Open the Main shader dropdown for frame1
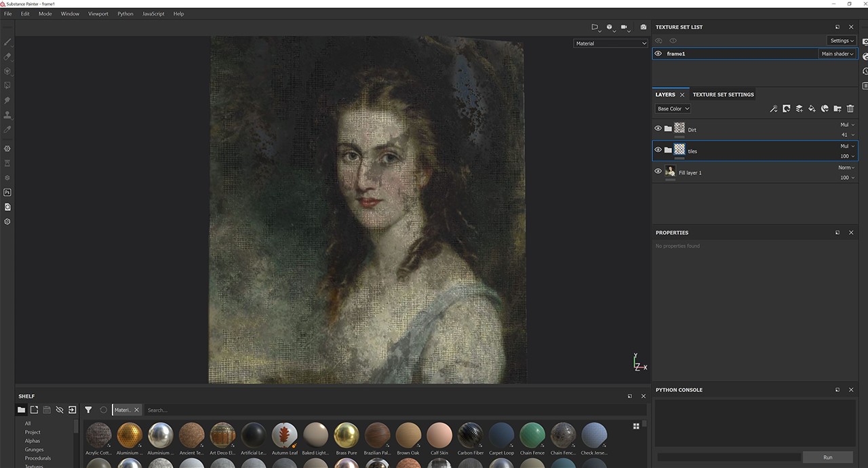The height and width of the screenshot is (468, 868). pyautogui.click(x=837, y=54)
